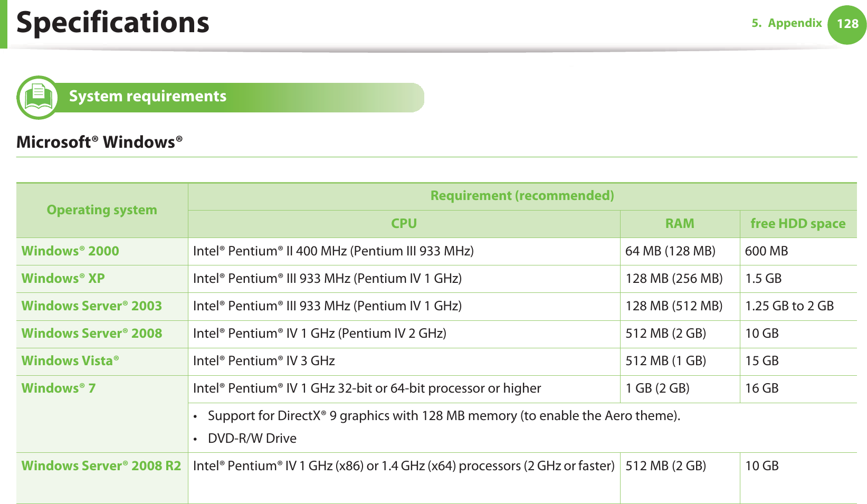Select the Windows Server 2003 entry
867x504 pixels.
[x=91, y=306]
